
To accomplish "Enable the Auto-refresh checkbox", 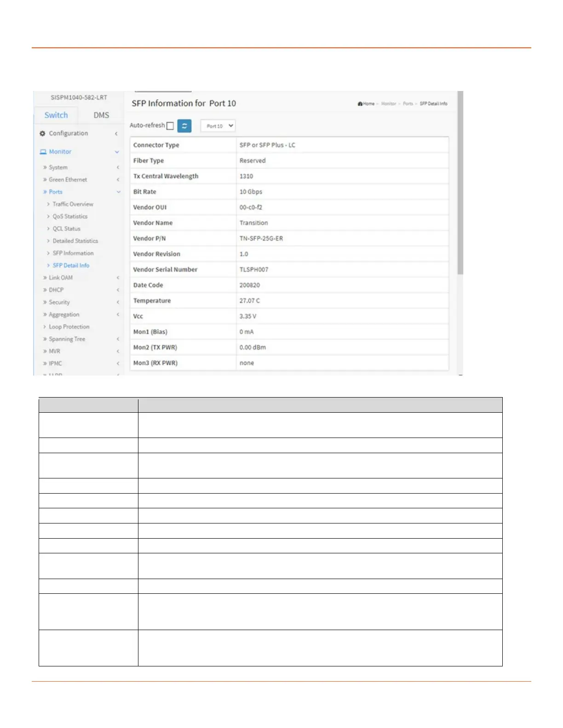I will (170, 126).
